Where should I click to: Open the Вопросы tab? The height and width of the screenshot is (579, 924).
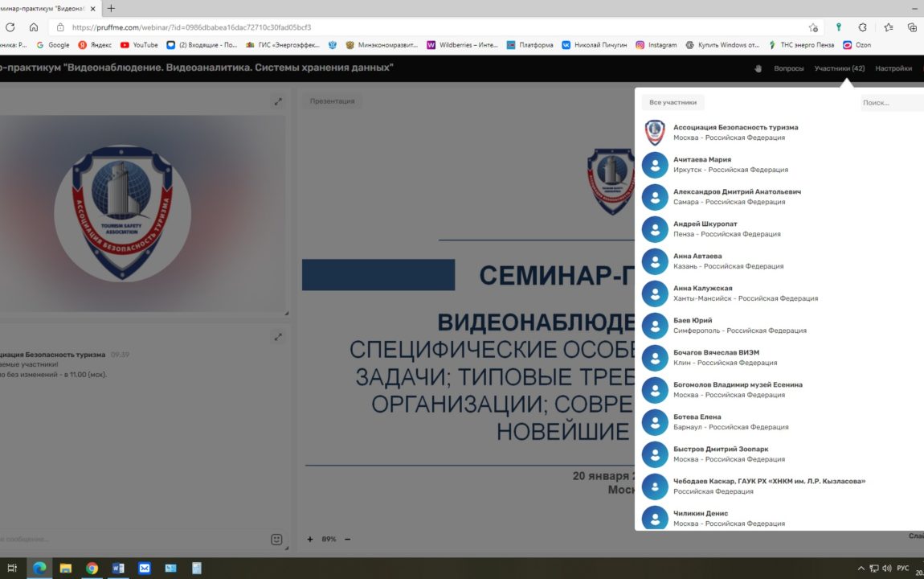(788, 68)
